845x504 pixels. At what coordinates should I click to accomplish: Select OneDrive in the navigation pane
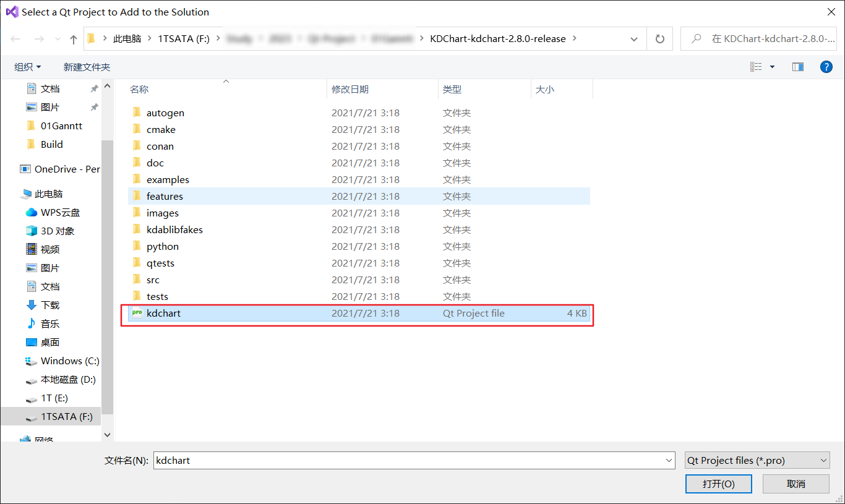[59, 169]
